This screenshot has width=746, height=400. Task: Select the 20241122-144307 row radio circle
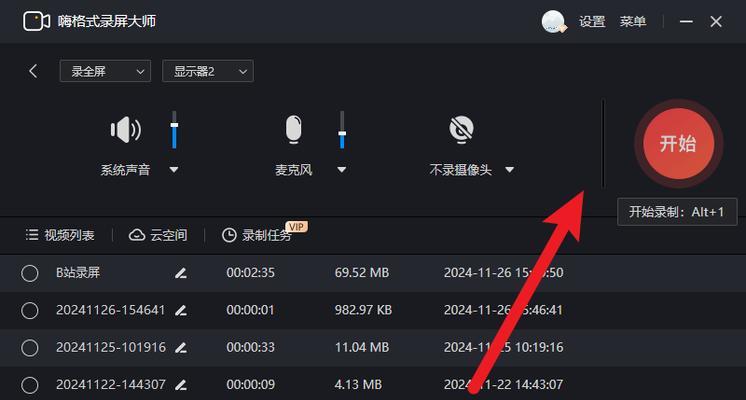(x=29, y=385)
